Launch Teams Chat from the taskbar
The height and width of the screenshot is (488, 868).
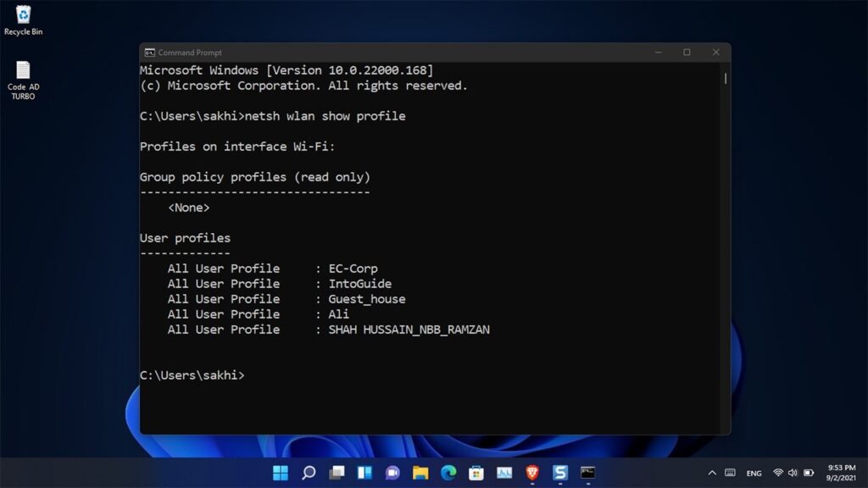[392, 473]
